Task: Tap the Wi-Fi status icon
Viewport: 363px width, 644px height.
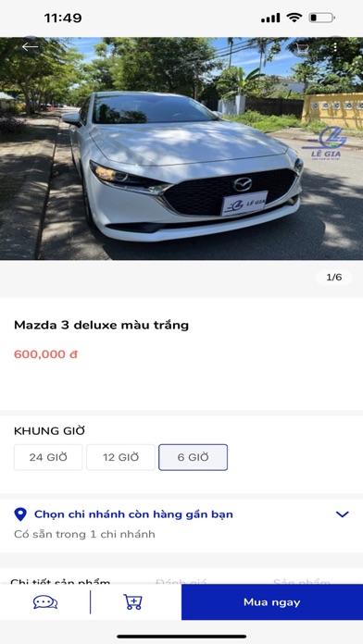Action: (294, 18)
